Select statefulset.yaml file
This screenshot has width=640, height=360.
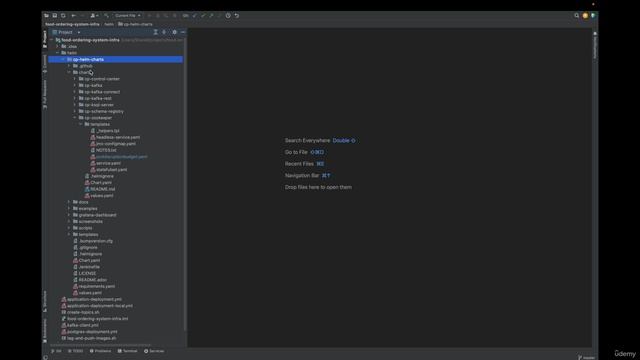click(x=111, y=170)
